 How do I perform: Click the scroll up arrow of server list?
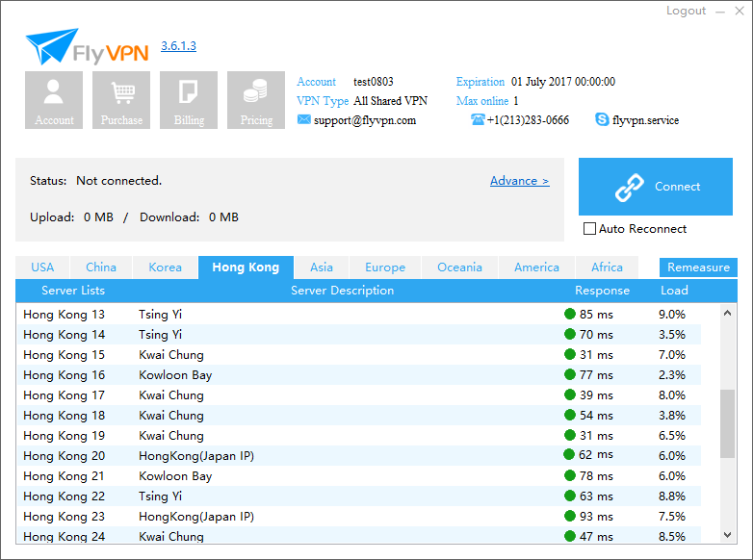click(728, 313)
